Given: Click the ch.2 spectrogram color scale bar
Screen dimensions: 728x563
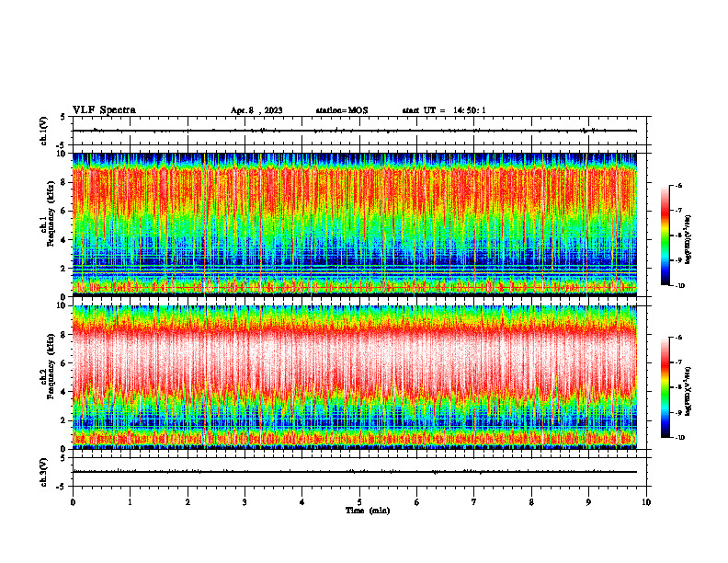Looking at the screenshot, I should (665, 387).
